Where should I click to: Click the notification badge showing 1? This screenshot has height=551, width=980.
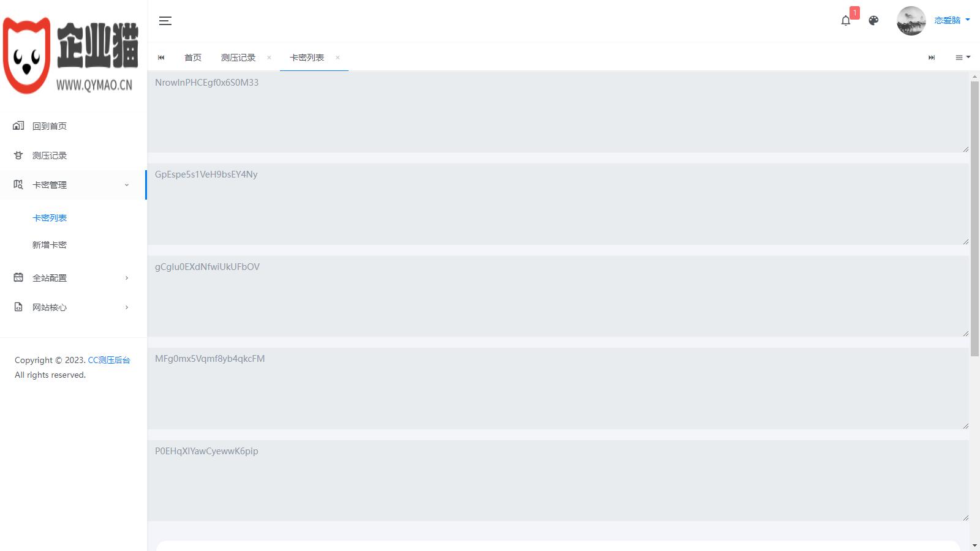(854, 13)
